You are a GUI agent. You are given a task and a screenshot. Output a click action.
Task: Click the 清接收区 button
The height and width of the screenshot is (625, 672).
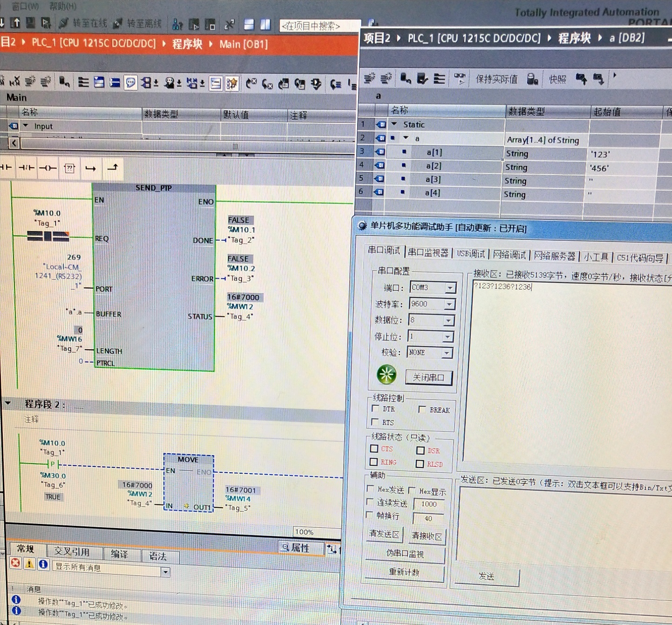click(x=427, y=536)
